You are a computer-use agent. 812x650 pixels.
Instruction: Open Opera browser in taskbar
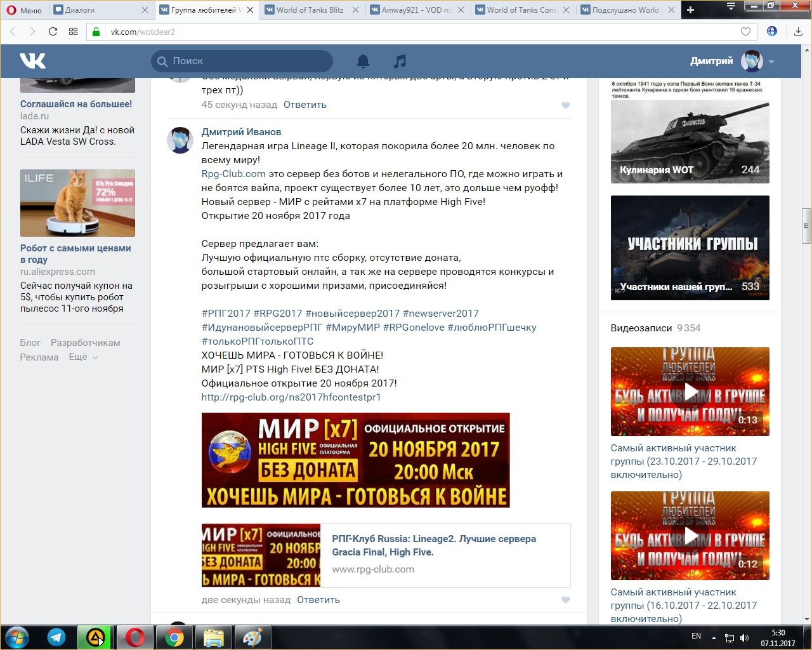click(134, 637)
